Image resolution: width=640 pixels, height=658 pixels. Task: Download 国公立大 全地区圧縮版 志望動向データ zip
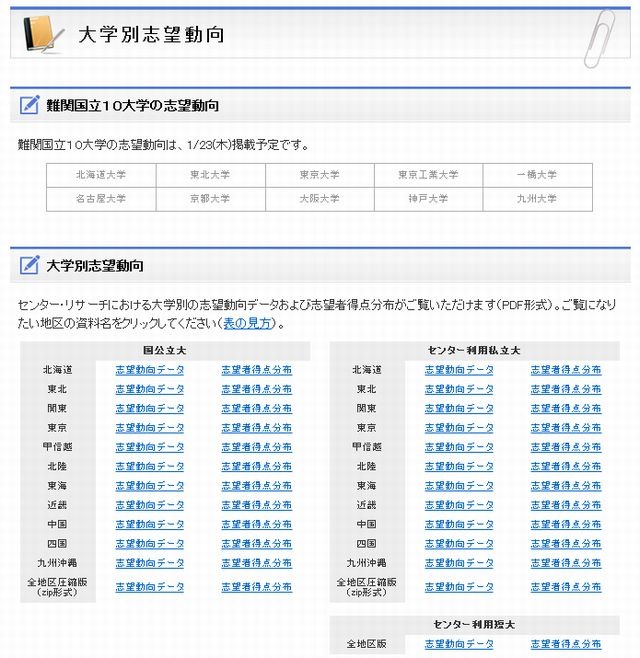click(150, 587)
